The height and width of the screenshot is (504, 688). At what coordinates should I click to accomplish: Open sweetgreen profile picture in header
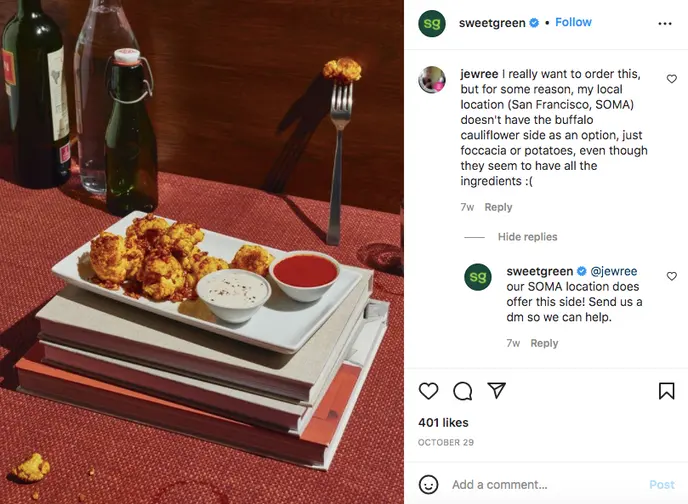point(432,23)
